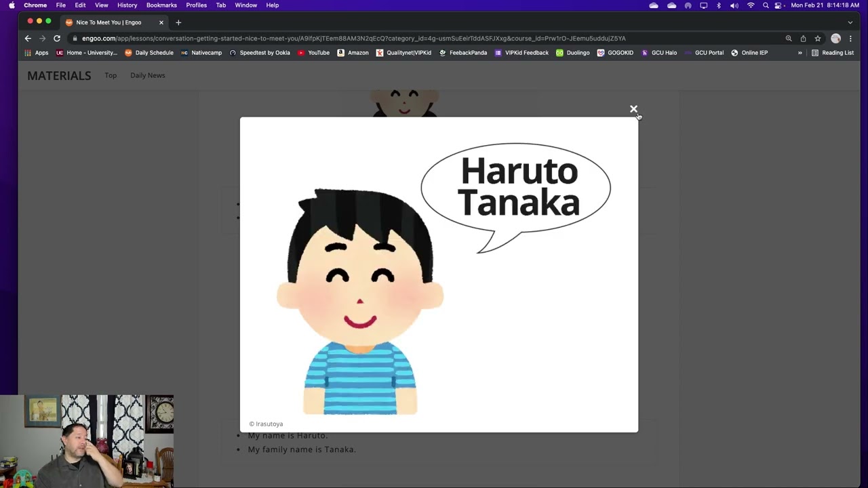
Task: Click the date and time in menu bar
Action: pos(825,5)
